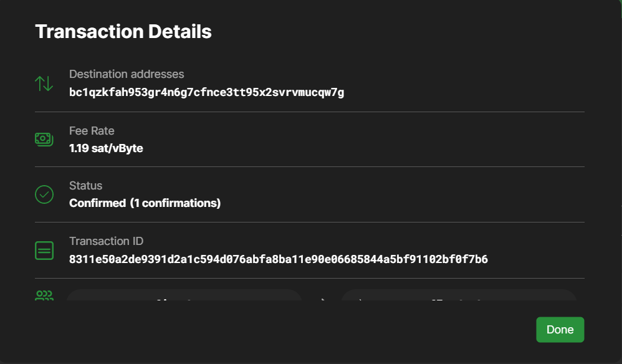622x364 pixels.
Task: Click the green banknote Fee Rate icon
Action: (x=44, y=139)
